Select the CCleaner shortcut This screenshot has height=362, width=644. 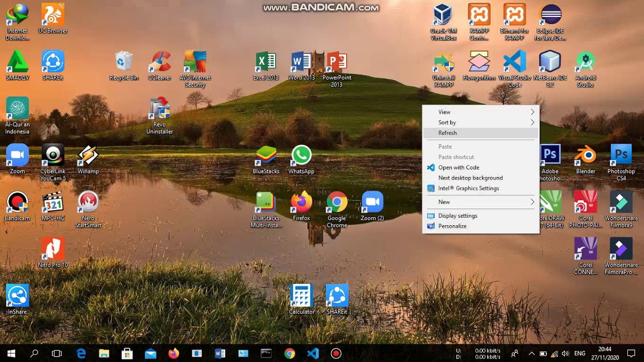coord(159,65)
